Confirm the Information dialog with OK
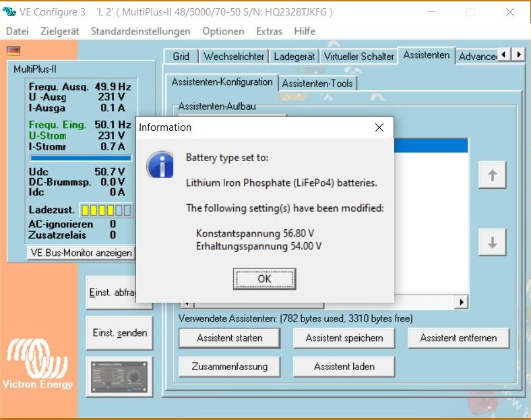 click(x=264, y=278)
